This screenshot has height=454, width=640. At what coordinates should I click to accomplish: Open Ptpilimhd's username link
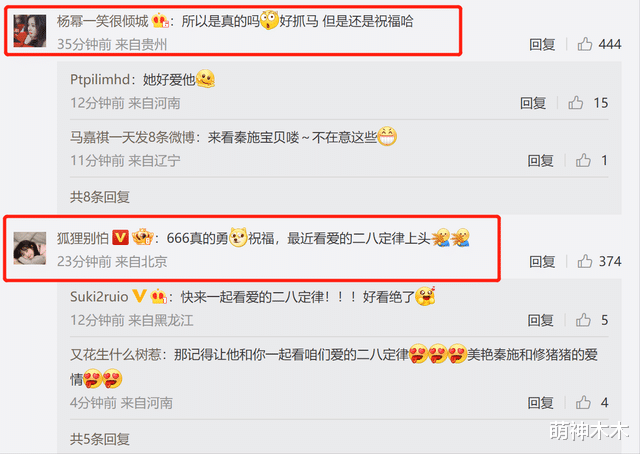click(x=100, y=79)
